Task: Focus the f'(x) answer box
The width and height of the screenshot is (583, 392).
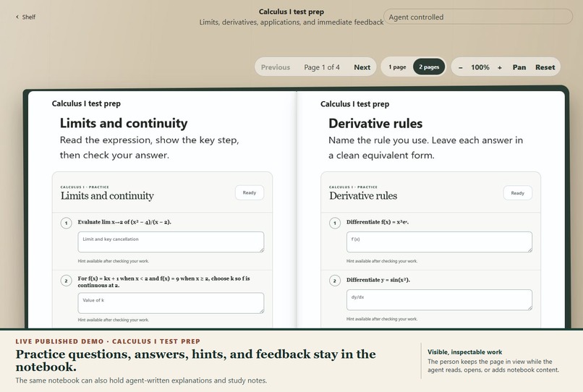Action: 439,242
